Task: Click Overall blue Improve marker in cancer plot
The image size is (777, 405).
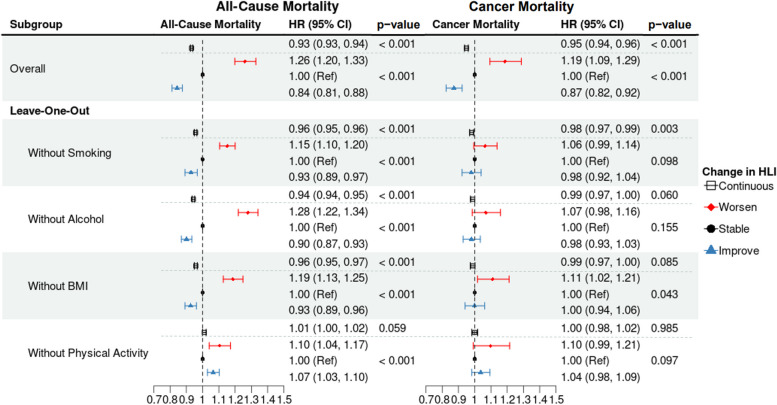Action: [455, 88]
